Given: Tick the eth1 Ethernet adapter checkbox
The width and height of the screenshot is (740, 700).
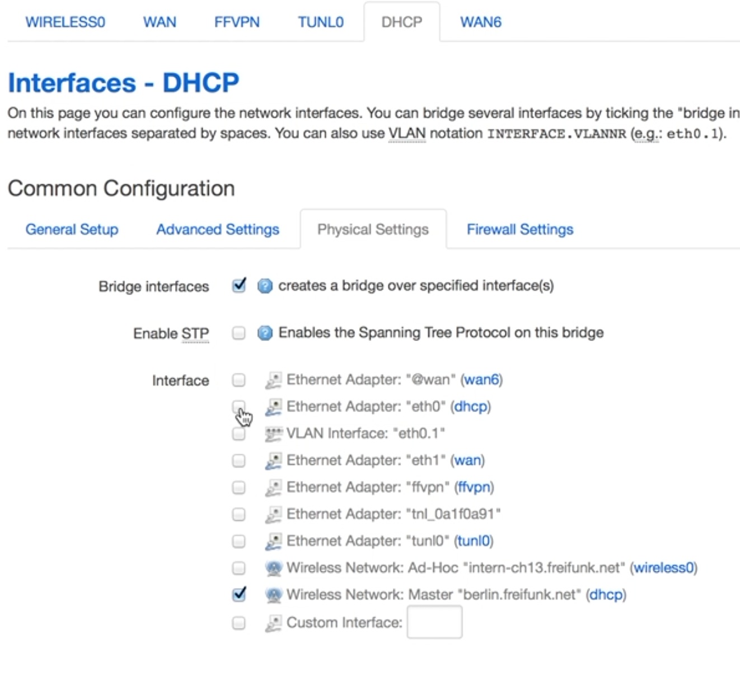Looking at the screenshot, I should coord(239,460).
